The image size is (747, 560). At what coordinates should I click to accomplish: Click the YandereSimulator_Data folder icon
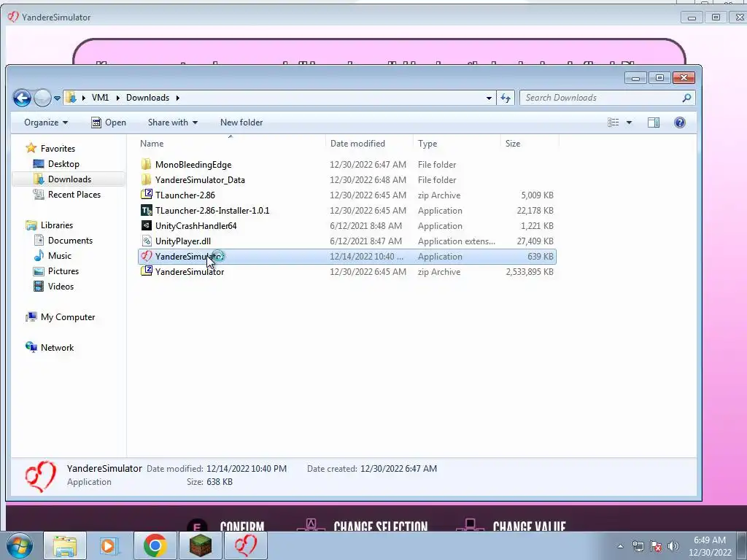[146, 179]
